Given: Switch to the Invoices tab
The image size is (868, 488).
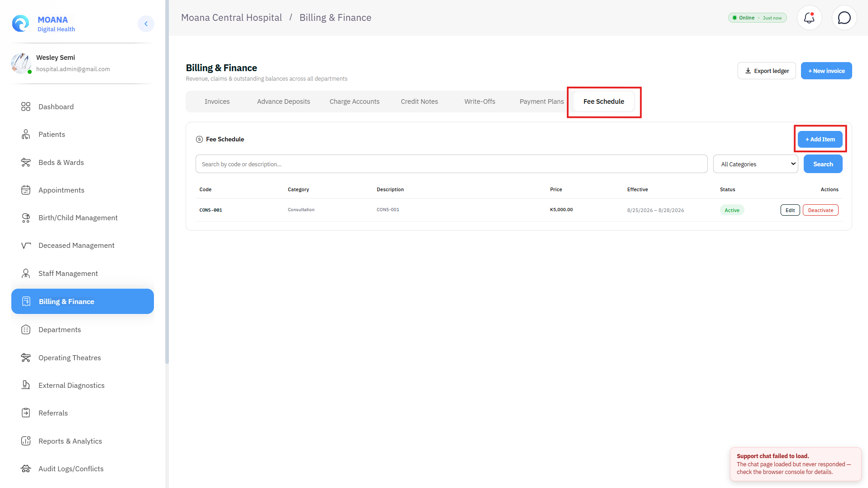Looking at the screenshot, I should tap(217, 101).
